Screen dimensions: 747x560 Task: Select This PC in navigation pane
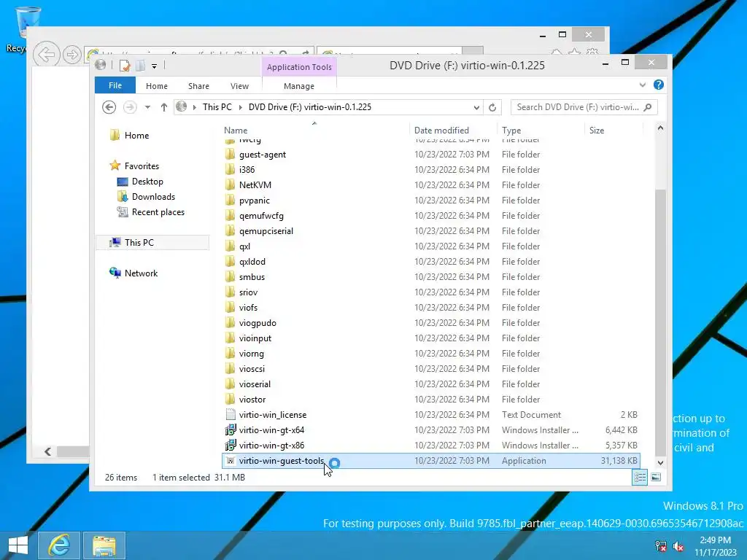coord(152,242)
